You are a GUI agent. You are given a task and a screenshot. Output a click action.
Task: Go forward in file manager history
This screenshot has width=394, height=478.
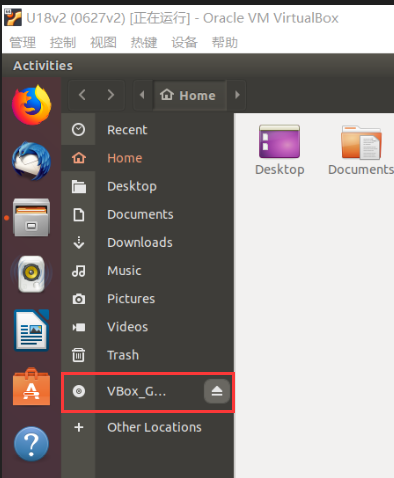111,95
